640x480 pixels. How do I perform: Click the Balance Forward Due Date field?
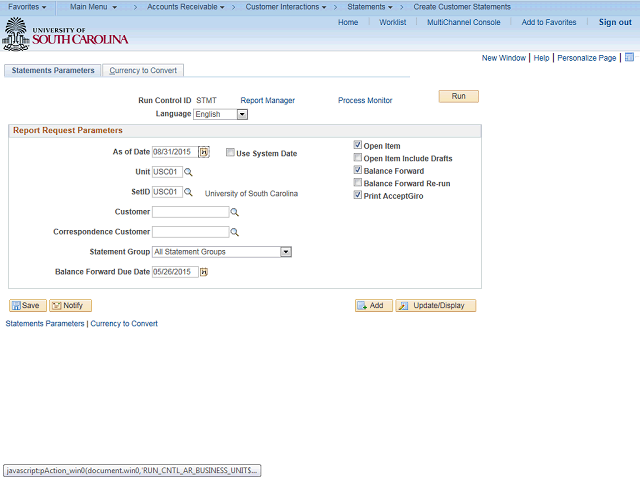(x=175, y=272)
